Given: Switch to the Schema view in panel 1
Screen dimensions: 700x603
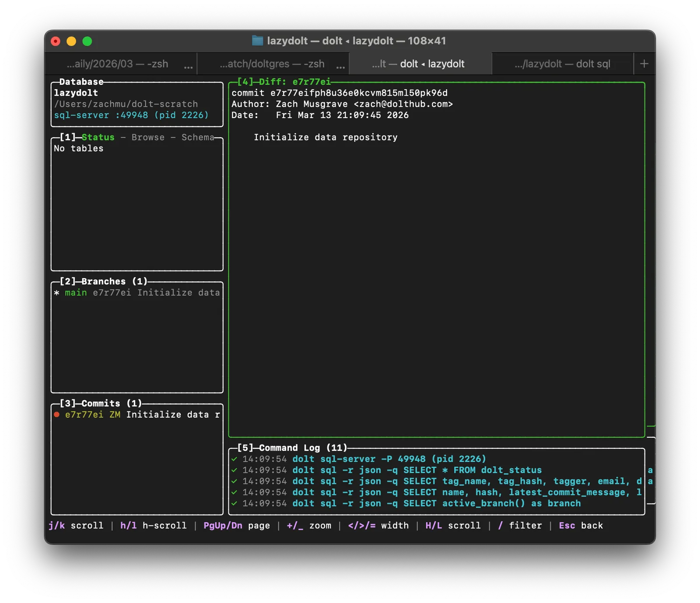Looking at the screenshot, I should pyautogui.click(x=197, y=137).
